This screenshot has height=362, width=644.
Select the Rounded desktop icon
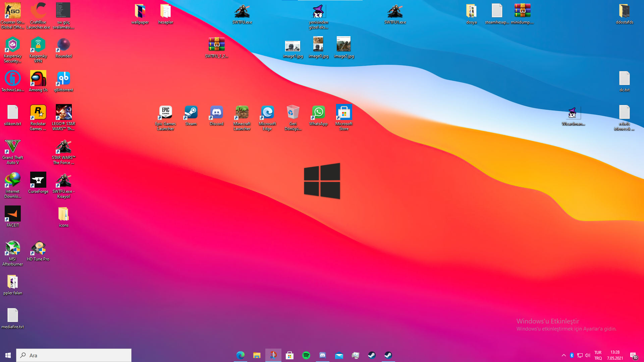pyautogui.click(x=64, y=47)
